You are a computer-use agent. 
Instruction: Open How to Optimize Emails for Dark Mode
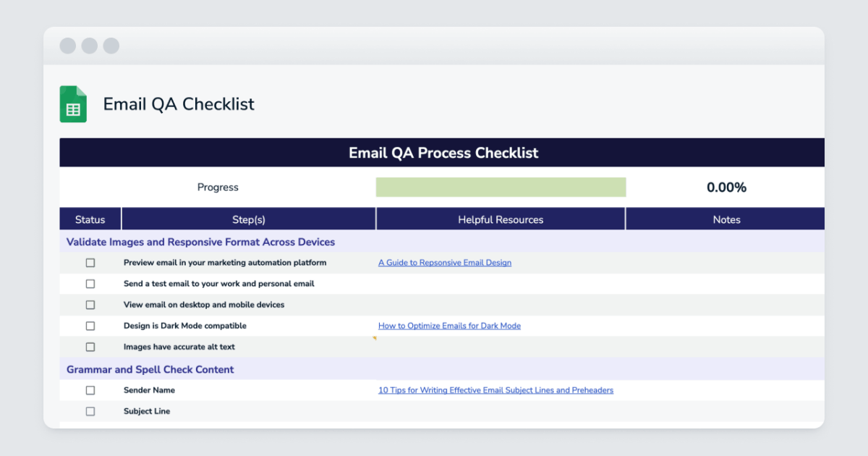coord(449,326)
